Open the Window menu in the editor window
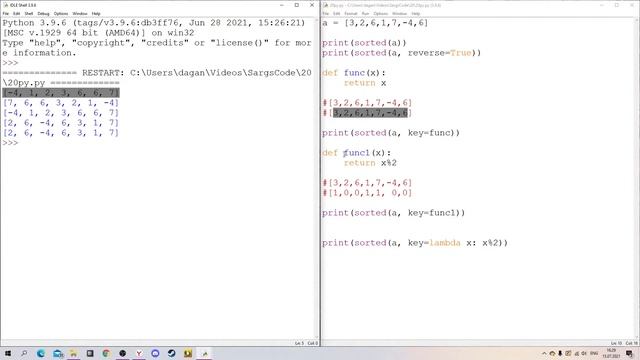Screen dimensions: 640x360 click(400, 13)
